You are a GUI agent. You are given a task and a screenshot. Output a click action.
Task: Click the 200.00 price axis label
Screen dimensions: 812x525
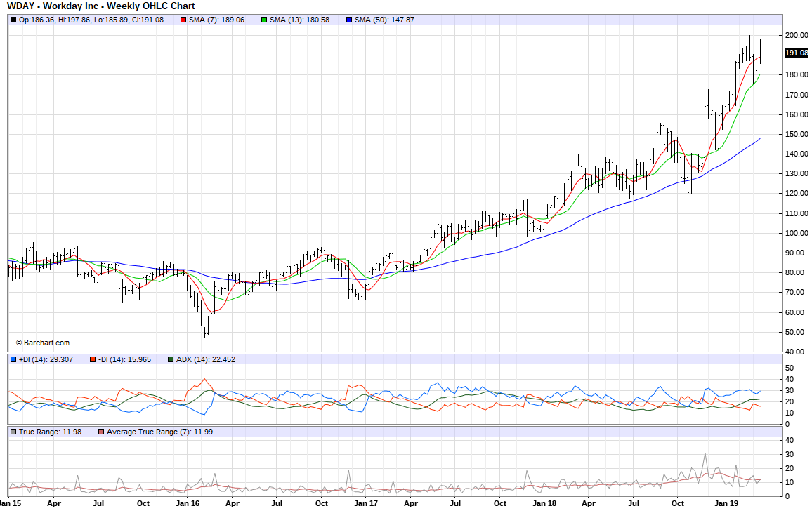(x=796, y=35)
